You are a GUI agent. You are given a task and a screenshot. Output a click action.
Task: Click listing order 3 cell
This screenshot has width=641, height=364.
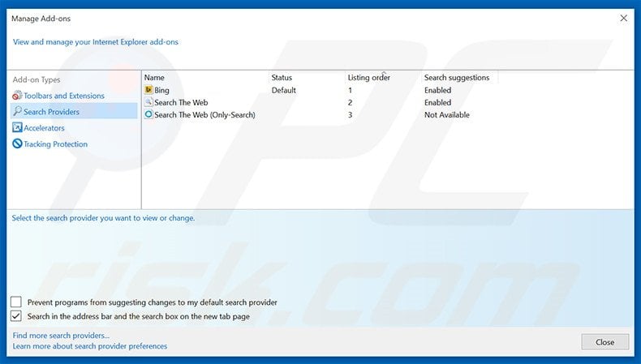[350, 115]
